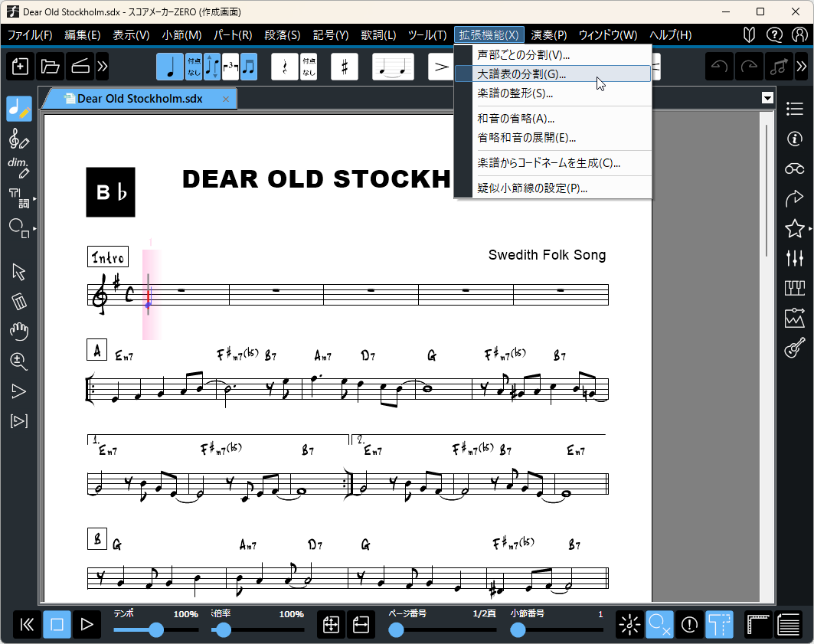Stop playback
Screen dimensions: 814x644
pos(57,624)
